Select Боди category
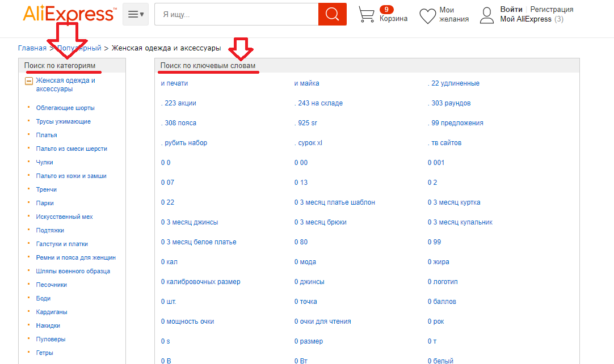The width and height of the screenshot is (614, 364). (x=43, y=298)
